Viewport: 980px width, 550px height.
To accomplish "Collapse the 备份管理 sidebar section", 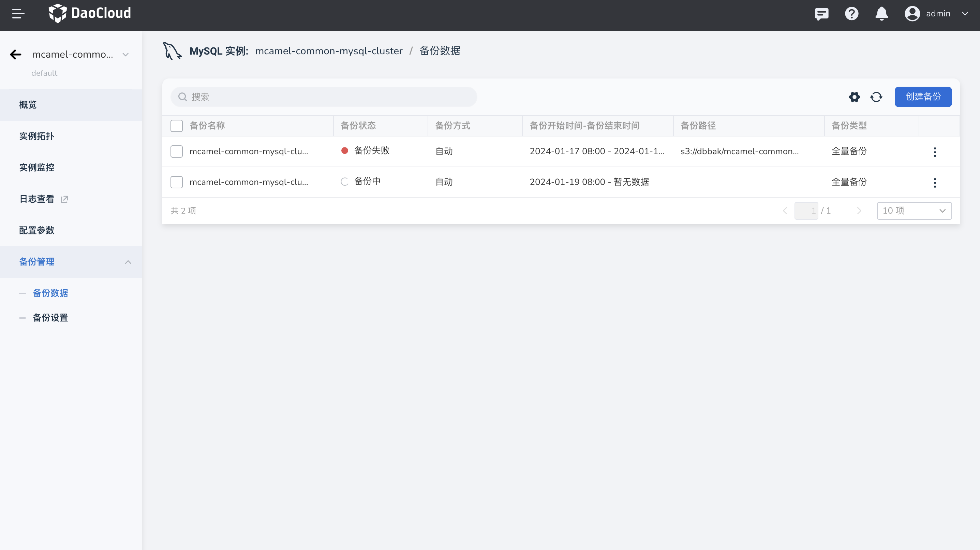I will (128, 262).
